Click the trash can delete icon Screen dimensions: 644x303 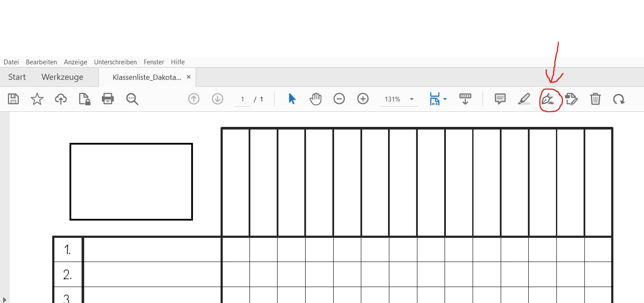(595, 99)
